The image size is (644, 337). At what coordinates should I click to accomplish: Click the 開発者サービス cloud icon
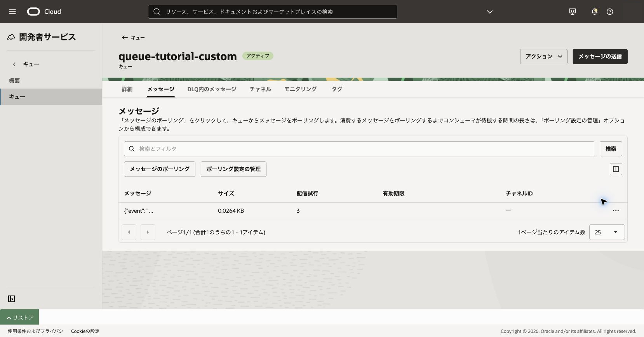click(x=11, y=37)
